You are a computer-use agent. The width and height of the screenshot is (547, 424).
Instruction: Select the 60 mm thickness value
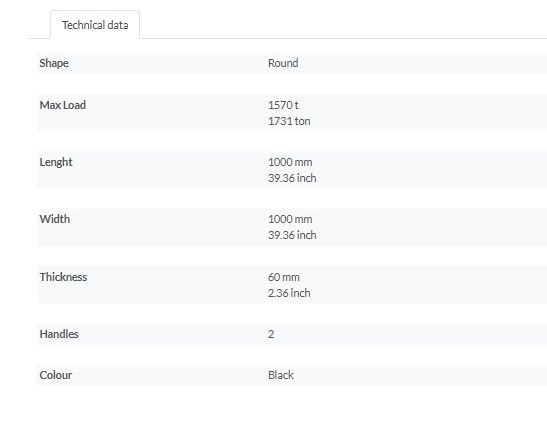coord(284,277)
